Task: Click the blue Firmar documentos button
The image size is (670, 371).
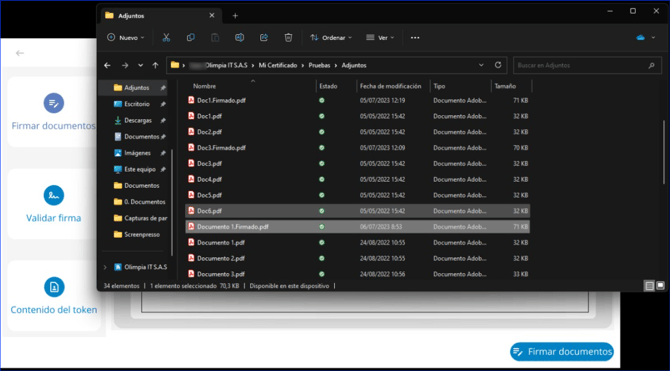Action: 562,352
